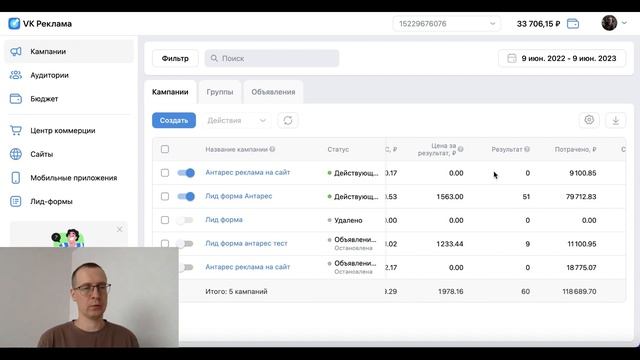Click info icon beside Цена за результат
Viewport: 640px width, 360px height.
[x=460, y=149]
